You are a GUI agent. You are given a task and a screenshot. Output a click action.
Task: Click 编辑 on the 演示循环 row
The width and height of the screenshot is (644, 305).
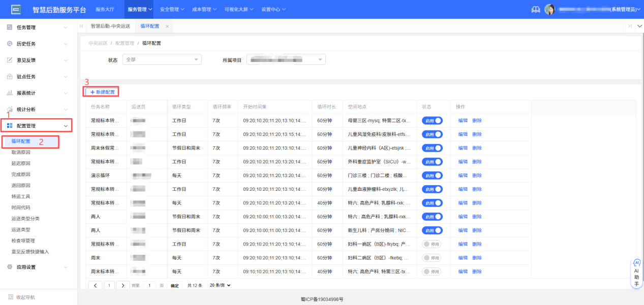pyautogui.click(x=463, y=175)
